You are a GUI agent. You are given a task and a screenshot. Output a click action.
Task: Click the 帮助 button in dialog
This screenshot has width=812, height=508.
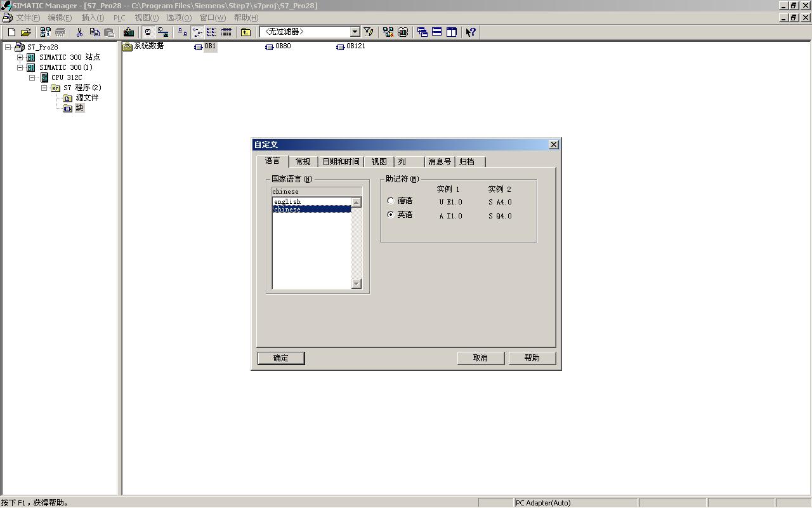pyautogui.click(x=532, y=358)
